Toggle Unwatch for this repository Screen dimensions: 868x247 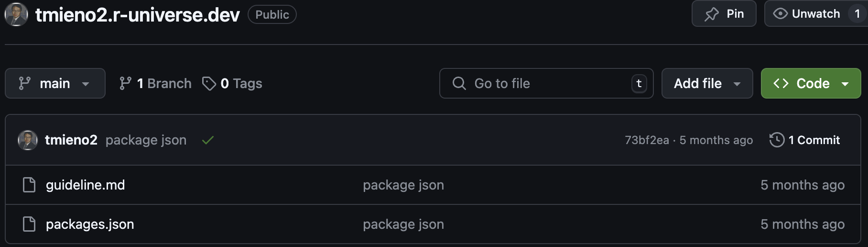(807, 14)
